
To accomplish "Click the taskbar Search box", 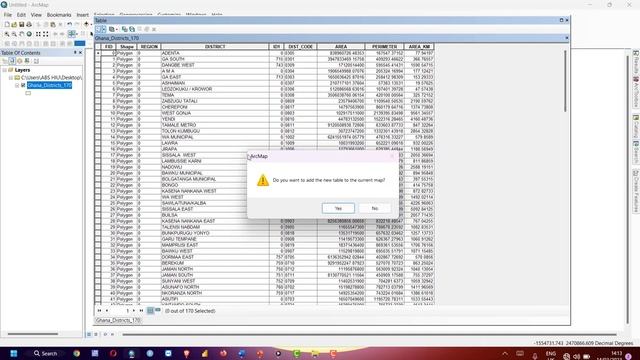I will pos(45,353).
